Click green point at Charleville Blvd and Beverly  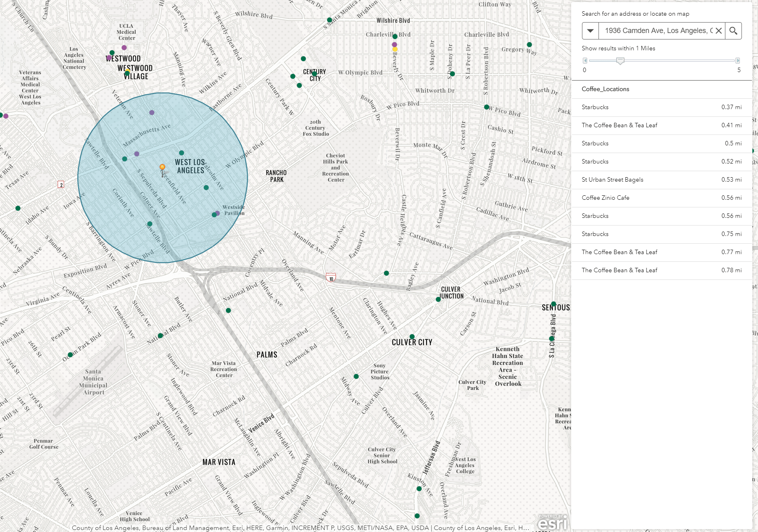[x=395, y=37]
